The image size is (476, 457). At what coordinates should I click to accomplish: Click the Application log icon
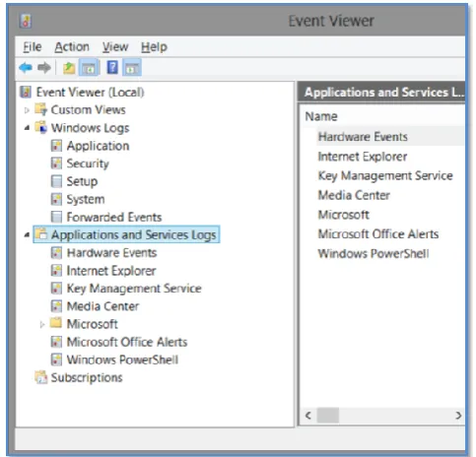point(56,146)
